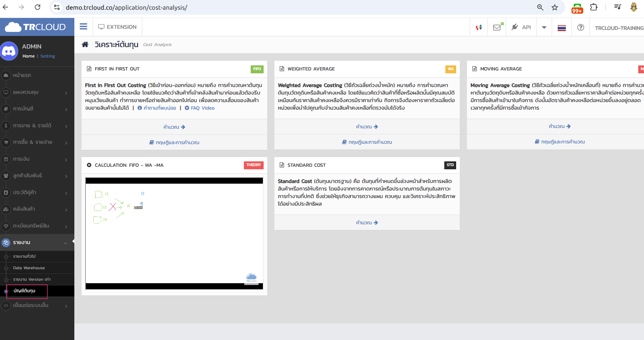Click the hamburger menu icon
644x340 pixels.
[x=83, y=27]
